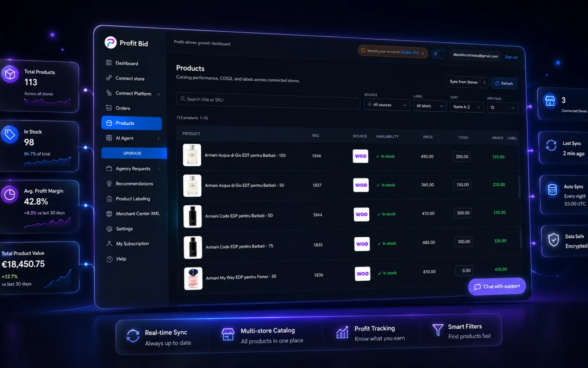The width and height of the screenshot is (588, 368).
Task: Click the Agency Requests sidebar icon
Action: pos(109,169)
